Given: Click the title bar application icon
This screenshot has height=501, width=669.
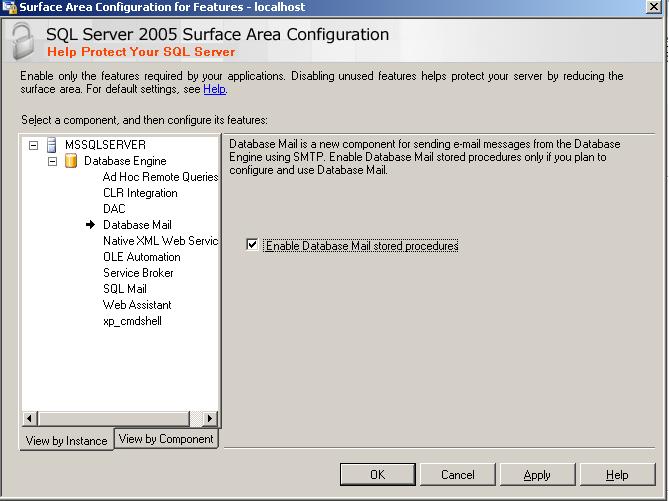Looking at the screenshot, I should pyautogui.click(x=9, y=7).
